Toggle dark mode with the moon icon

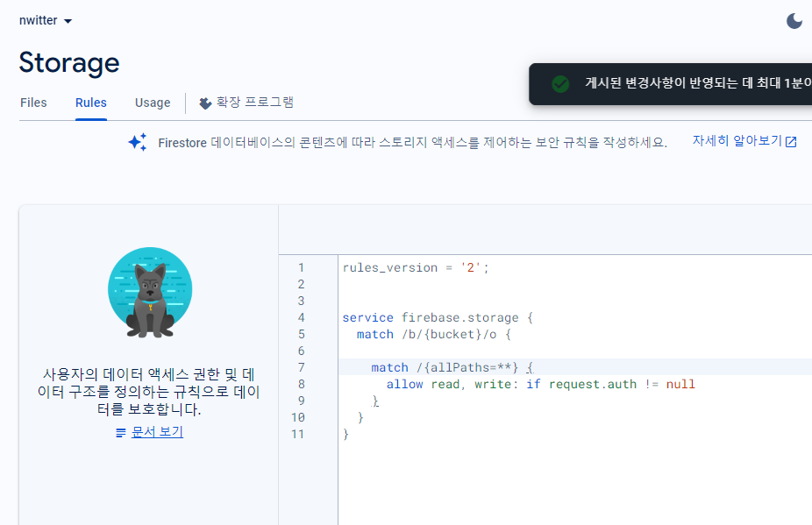(x=794, y=21)
